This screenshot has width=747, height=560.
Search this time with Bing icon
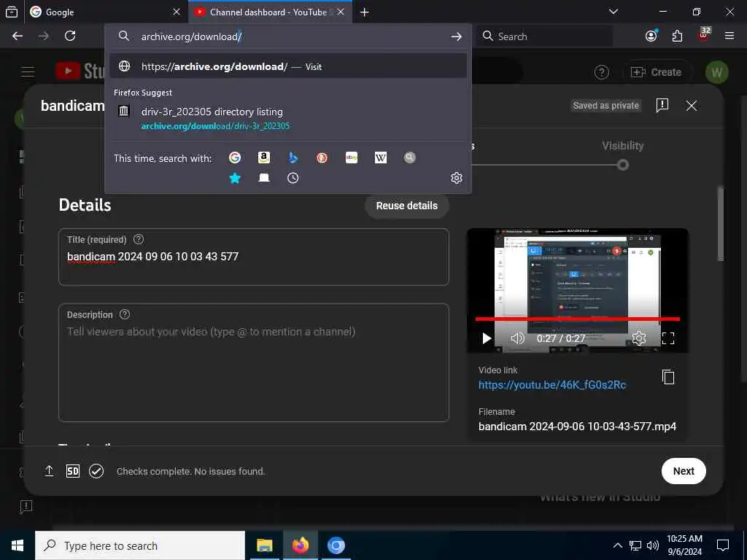(x=293, y=157)
